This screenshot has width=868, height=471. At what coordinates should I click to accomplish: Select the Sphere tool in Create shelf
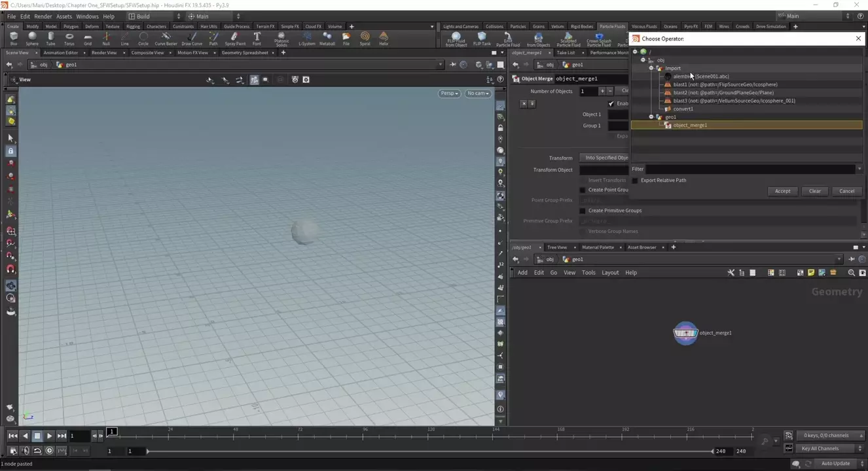pyautogui.click(x=32, y=39)
